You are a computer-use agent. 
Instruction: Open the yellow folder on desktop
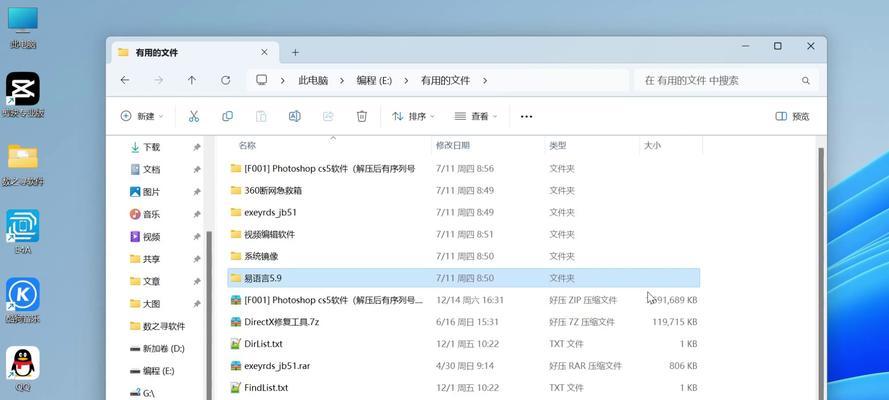point(23,164)
